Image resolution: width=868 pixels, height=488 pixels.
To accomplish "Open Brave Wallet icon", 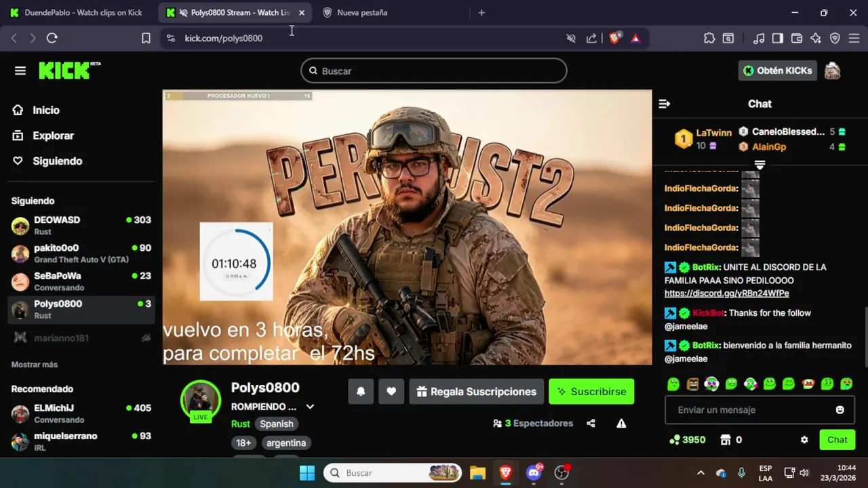I will coord(797,38).
